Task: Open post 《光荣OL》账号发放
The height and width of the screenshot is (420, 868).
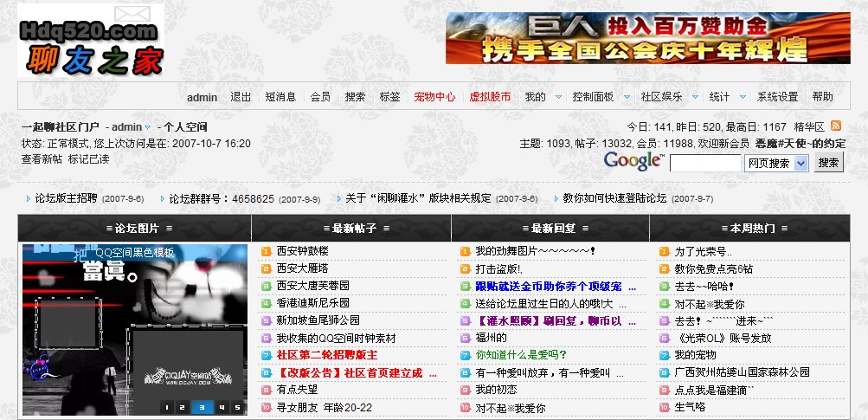Action: tap(723, 338)
